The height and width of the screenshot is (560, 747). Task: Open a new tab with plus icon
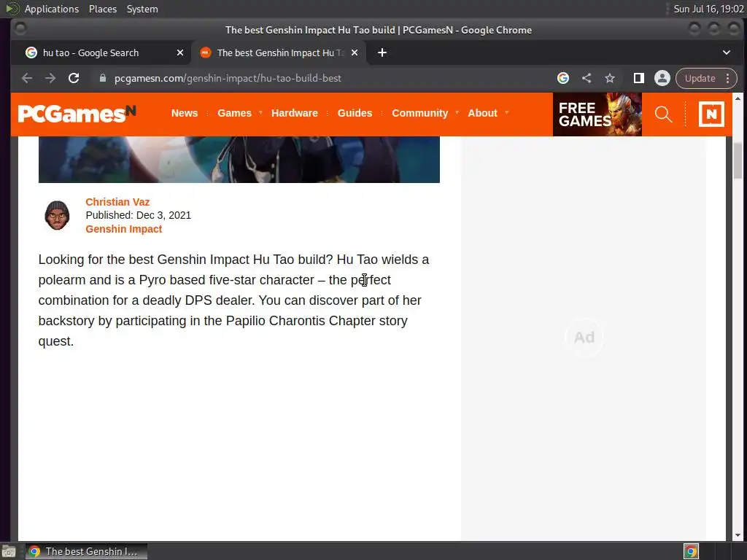(x=382, y=52)
